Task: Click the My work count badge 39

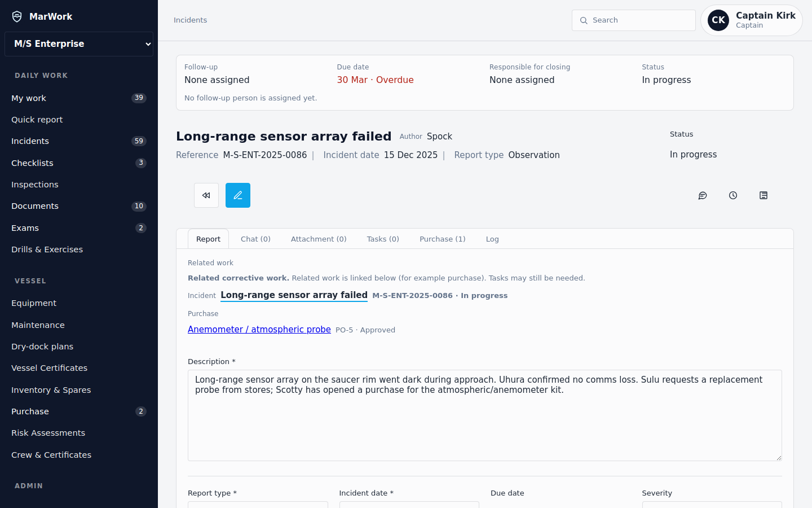Action: pyautogui.click(x=139, y=98)
